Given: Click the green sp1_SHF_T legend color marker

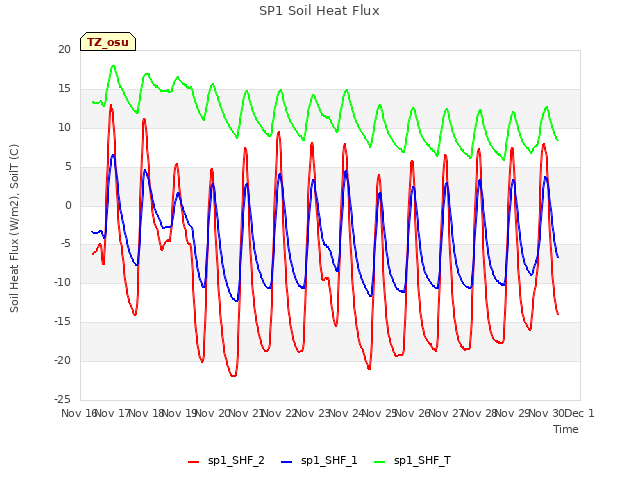Looking at the screenshot, I should point(380,462).
